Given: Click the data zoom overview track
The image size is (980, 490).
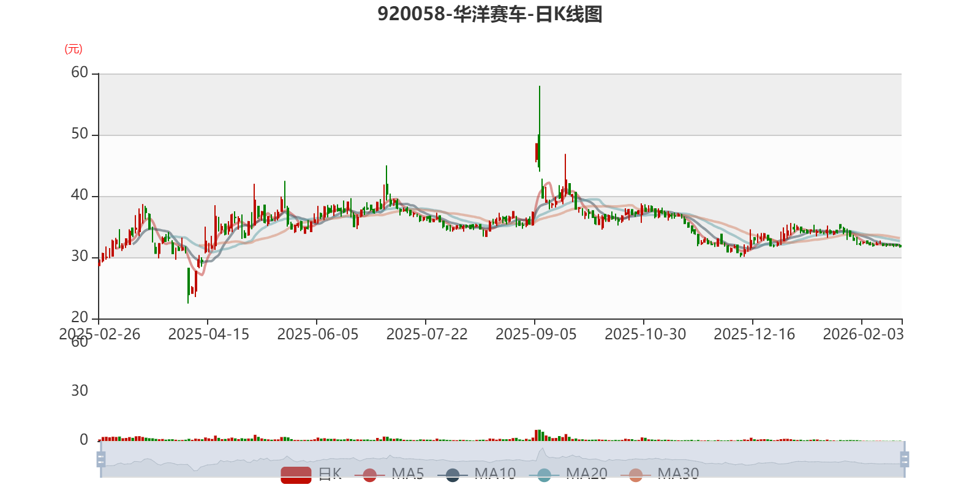Looking at the screenshot, I should tap(502, 459).
